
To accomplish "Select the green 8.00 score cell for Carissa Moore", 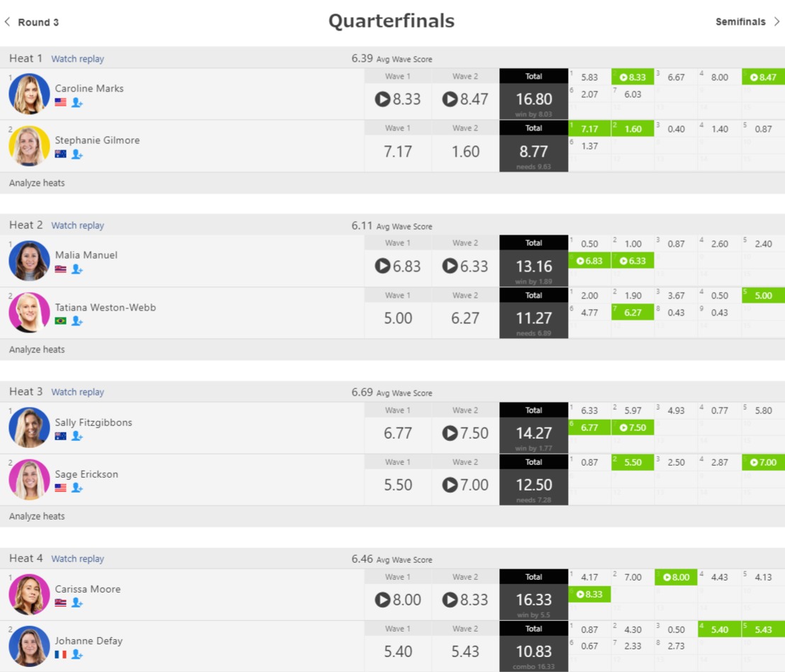I will (676, 578).
